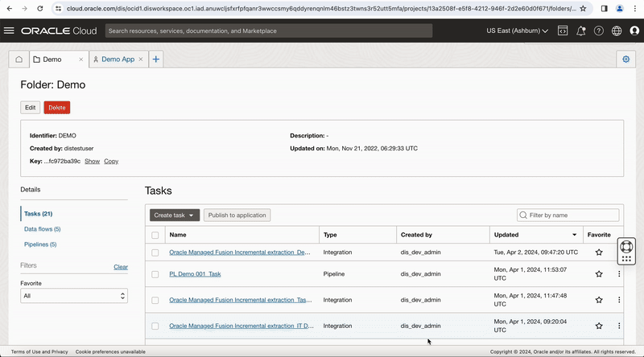Click the Type column header
The image size is (644, 357).
[330, 235]
